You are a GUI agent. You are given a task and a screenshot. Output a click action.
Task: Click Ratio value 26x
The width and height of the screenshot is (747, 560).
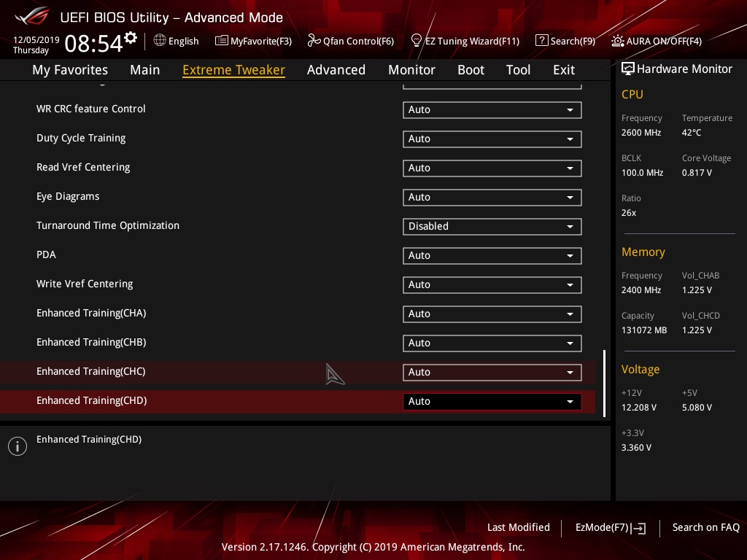[x=629, y=213]
